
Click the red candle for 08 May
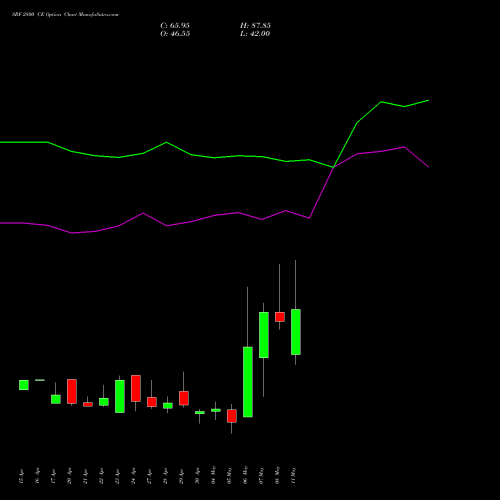280,317
